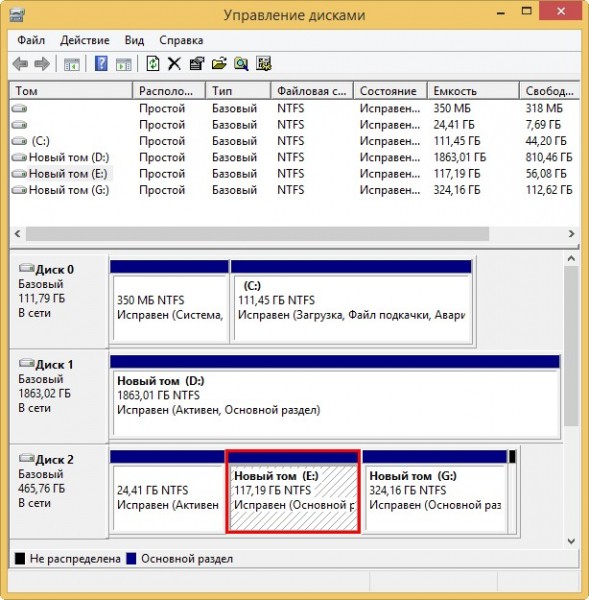Click the settings gear toolbar icon
589x600 pixels.
[x=264, y=64]
